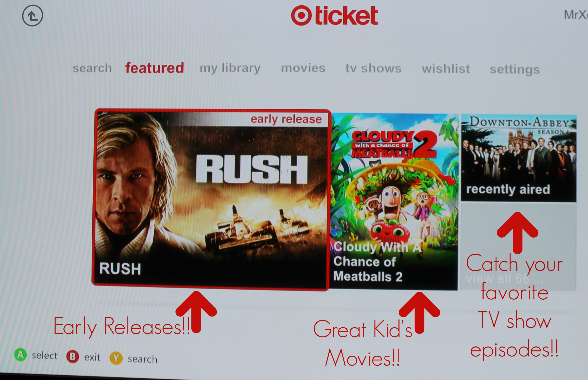The width and height of the screenshot is (588, 380).
Task: Open the search tab
Action: pyautogui.click(x=92, y=68)
